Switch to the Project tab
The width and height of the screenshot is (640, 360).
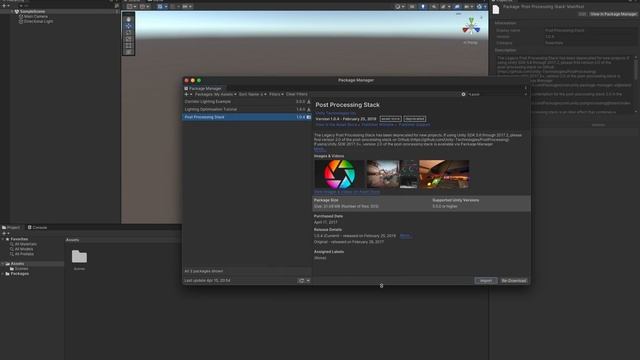11,227
